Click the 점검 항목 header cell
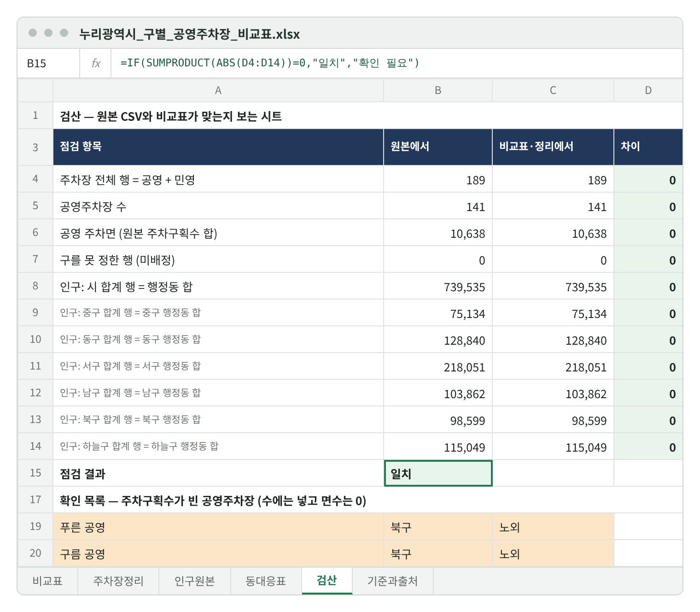 point(218,147)
